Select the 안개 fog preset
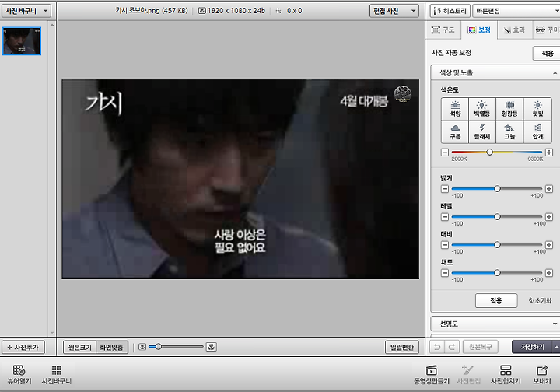 point(537,131)
